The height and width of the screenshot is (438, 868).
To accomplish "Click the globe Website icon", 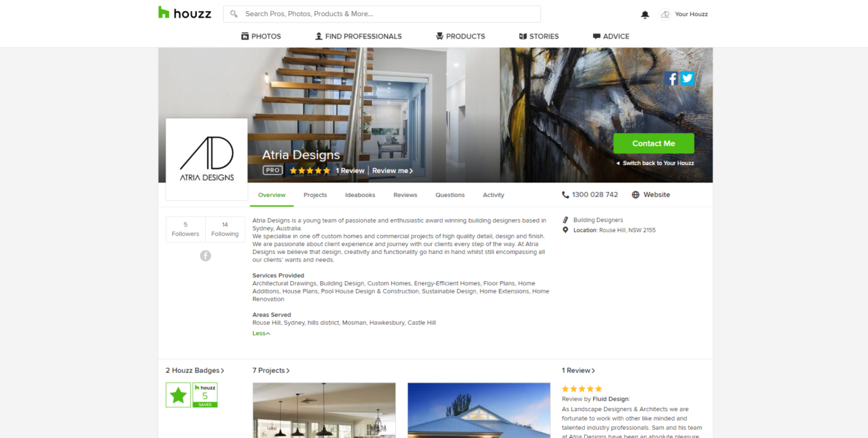I will click(635, 195).
